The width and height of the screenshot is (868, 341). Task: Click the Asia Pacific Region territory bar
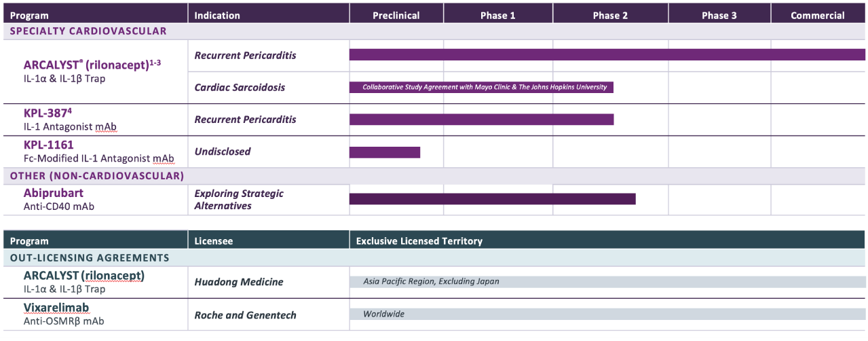point(607,281)
